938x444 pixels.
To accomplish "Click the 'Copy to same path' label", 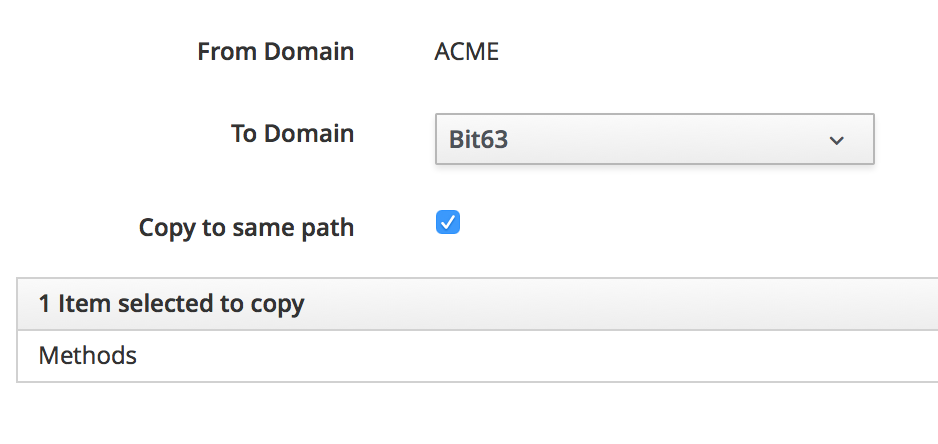I will tap(246, 227).
